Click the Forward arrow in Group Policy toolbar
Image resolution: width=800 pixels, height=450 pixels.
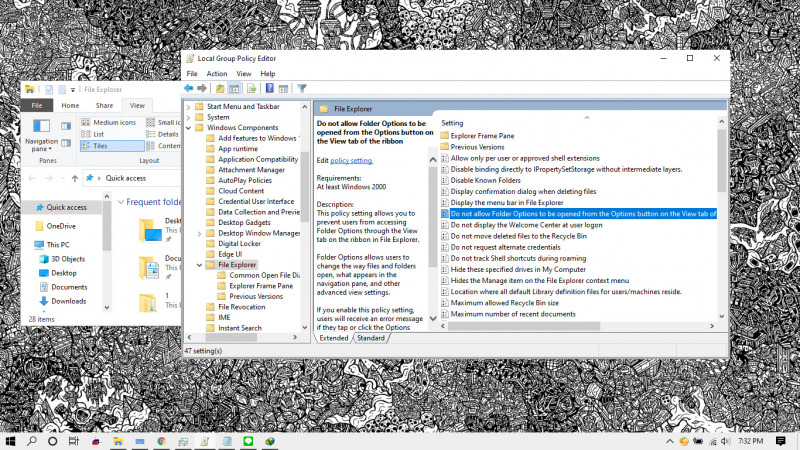pos(202,88)
